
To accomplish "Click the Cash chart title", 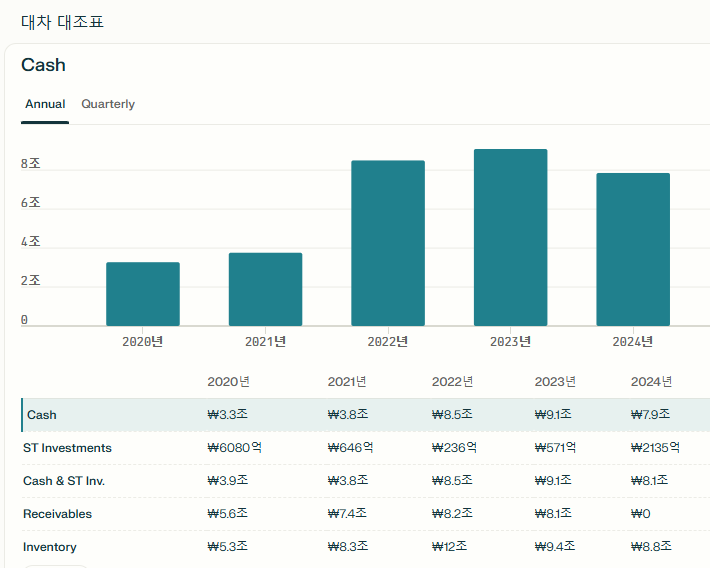I will (43, 65).
